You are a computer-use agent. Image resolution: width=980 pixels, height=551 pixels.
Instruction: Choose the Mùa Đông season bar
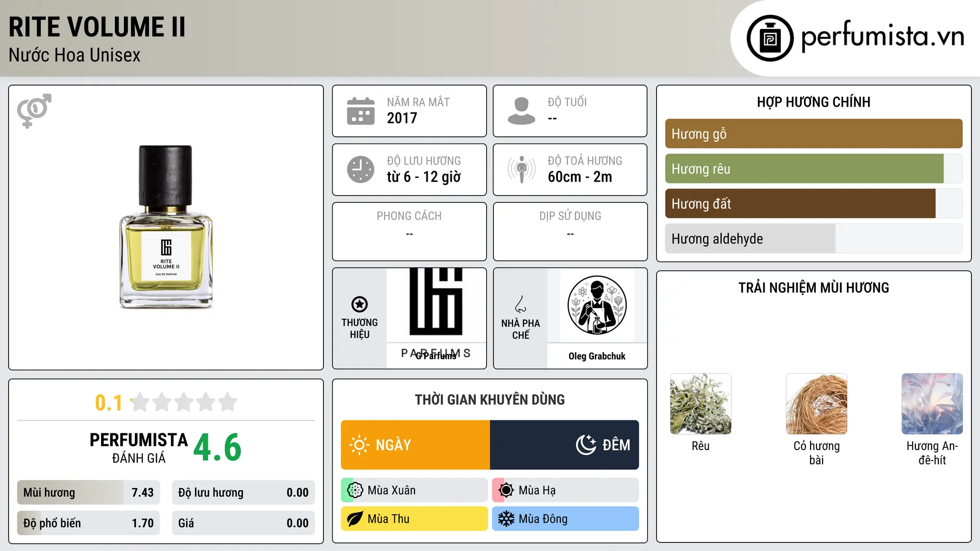pos(565,519)
